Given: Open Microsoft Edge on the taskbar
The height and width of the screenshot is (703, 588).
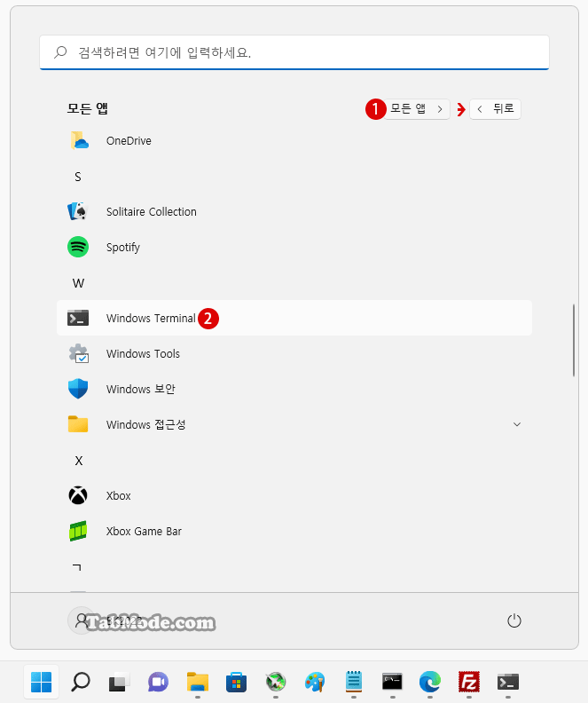Looking at the screenshot, I should pyautogui.click(x=430, y=682).
